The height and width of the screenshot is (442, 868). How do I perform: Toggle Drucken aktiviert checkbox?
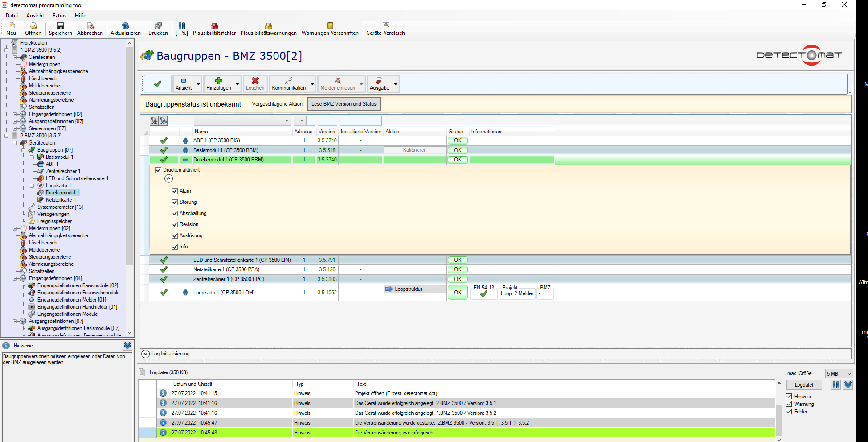coord(158,170)
